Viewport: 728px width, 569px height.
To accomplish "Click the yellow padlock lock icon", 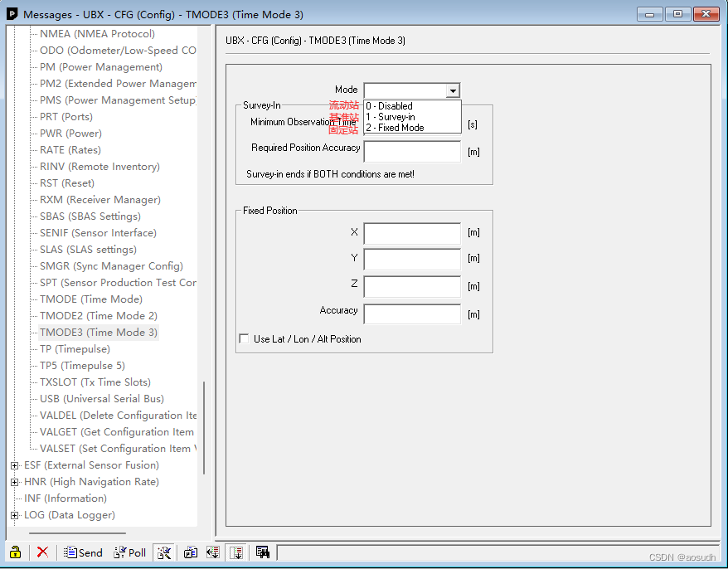I will (15, 552).
